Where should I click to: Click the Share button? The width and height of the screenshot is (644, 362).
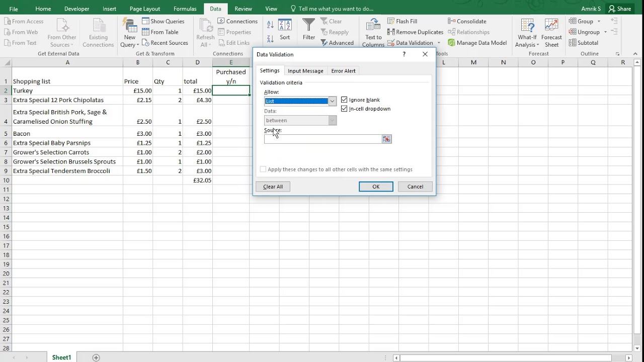pyautogui.click(x=619, y=9)
